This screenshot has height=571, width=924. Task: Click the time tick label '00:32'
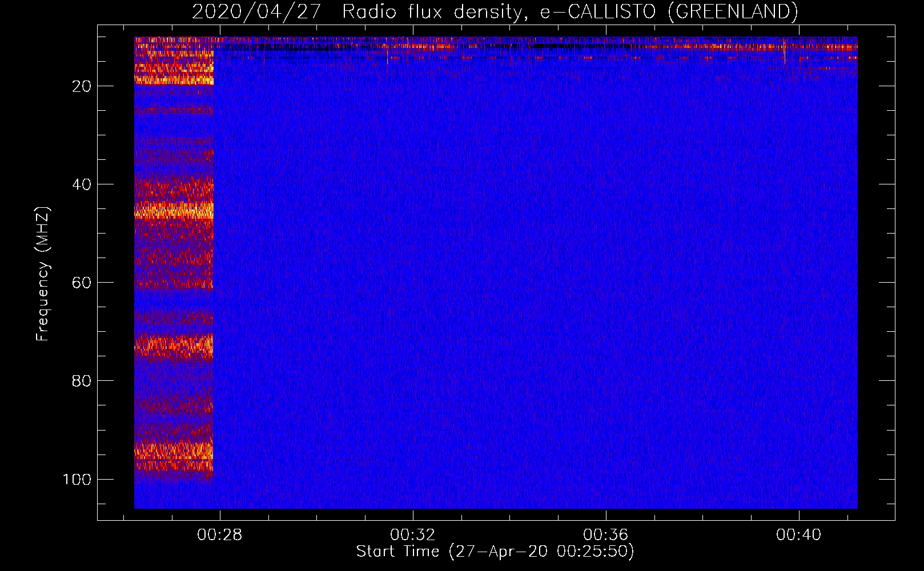pyautogui.click(x=412, y=535)
